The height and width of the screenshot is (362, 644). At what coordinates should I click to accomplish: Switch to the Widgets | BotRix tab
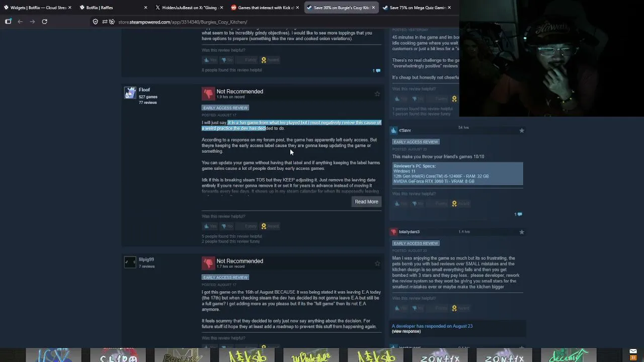click(38, 8)
